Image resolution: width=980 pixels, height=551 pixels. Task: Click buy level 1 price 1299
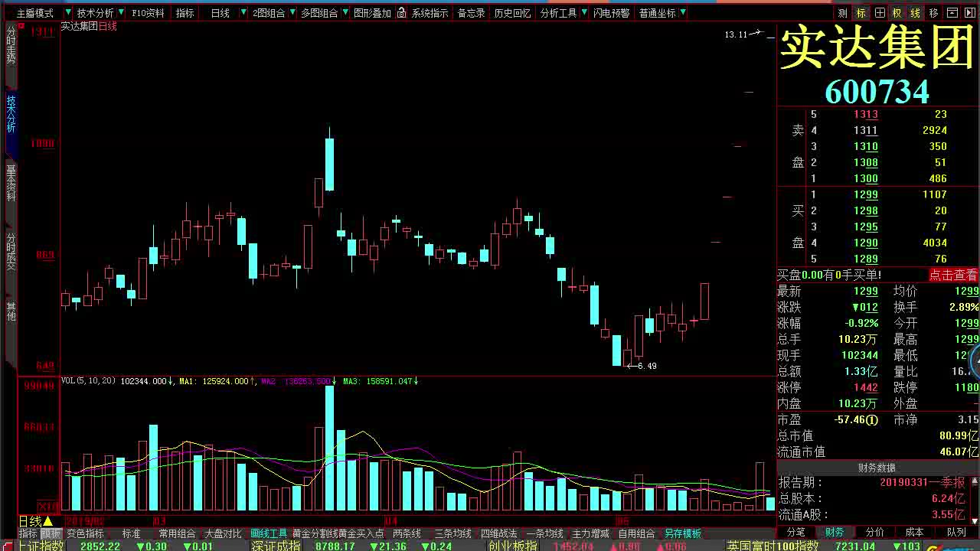point(866,194)
